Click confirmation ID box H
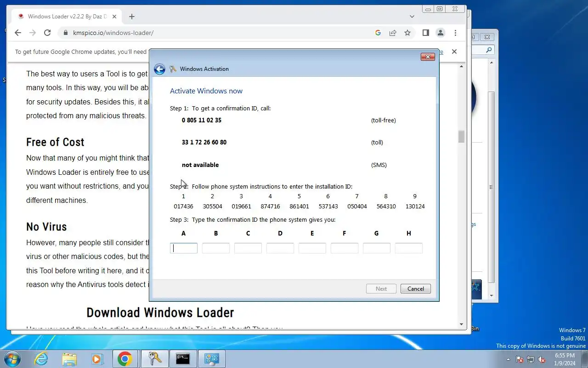This screenshot has width=588, height=368. [409, 248]
